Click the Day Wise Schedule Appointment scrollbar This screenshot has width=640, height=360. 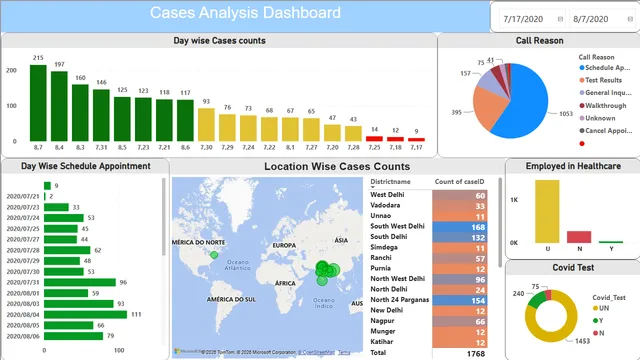[164, 217]
